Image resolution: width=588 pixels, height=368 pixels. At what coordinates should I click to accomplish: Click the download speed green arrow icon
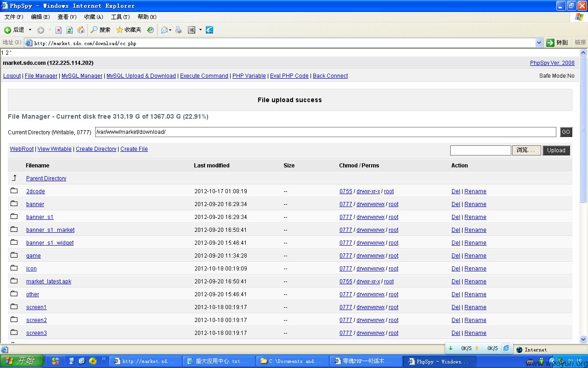coord(451,349)
